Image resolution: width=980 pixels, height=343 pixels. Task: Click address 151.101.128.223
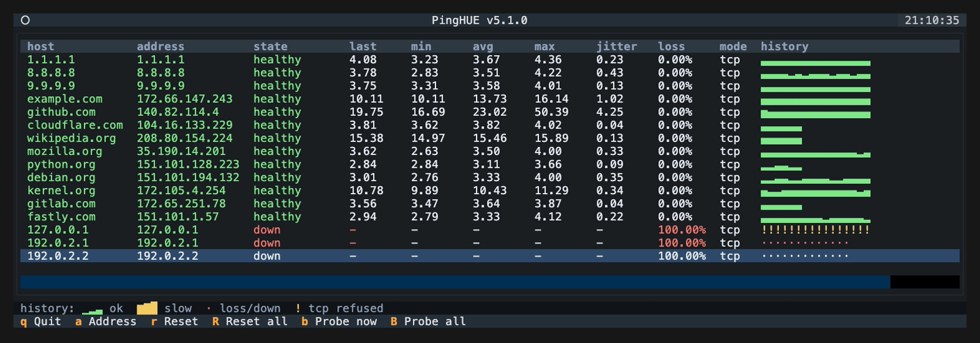pos(188,164)
